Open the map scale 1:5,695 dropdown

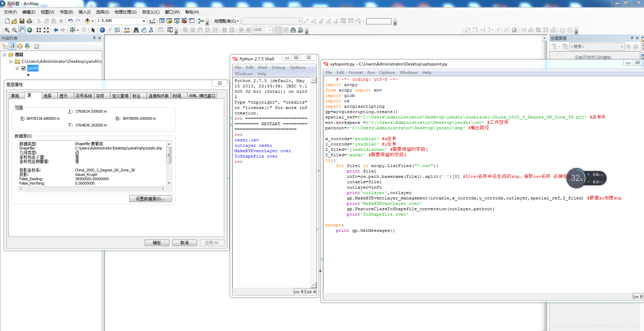[144, 21]
